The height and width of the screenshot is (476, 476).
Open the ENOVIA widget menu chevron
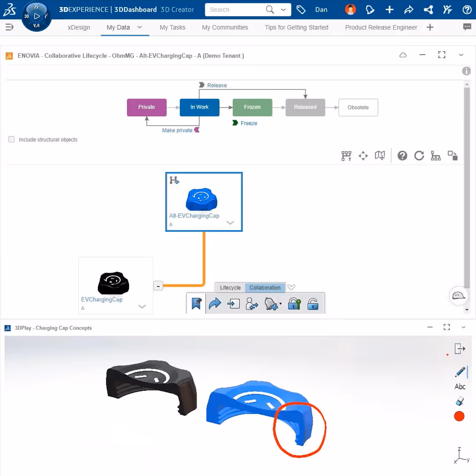click(461, 55)
